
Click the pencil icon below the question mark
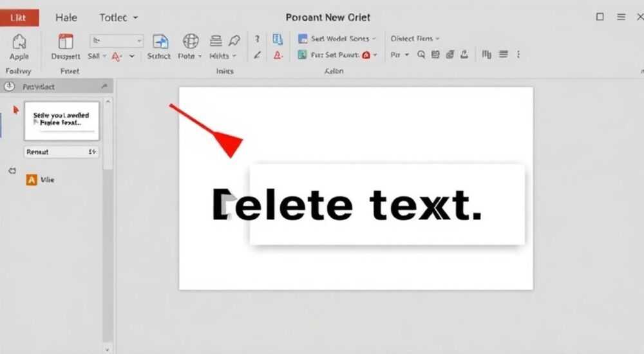tap(258, 55)
